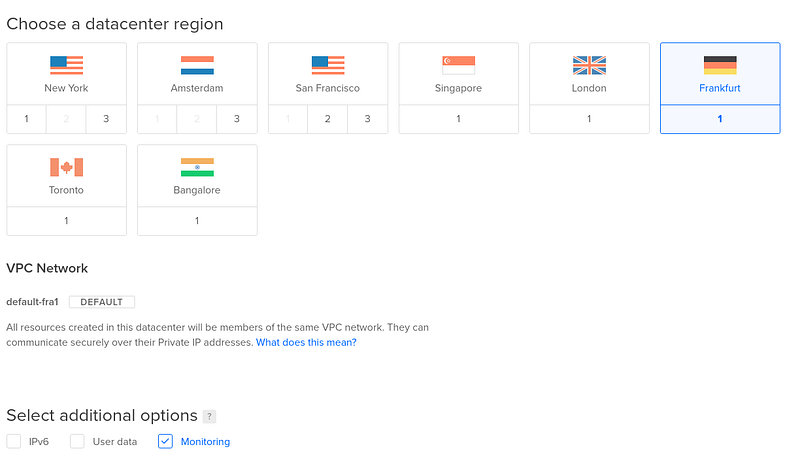
Task: Enable the IPv6 checkbox
Action: point(14,442)
